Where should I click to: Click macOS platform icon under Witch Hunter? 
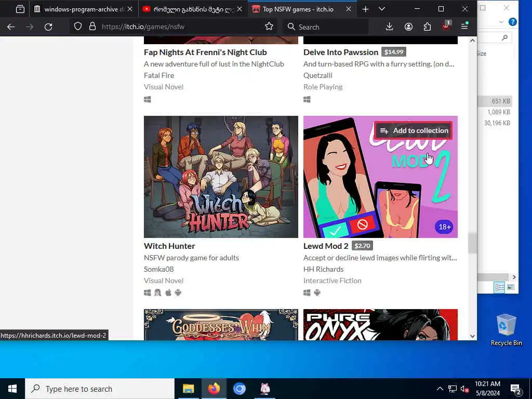coord(168,293)
